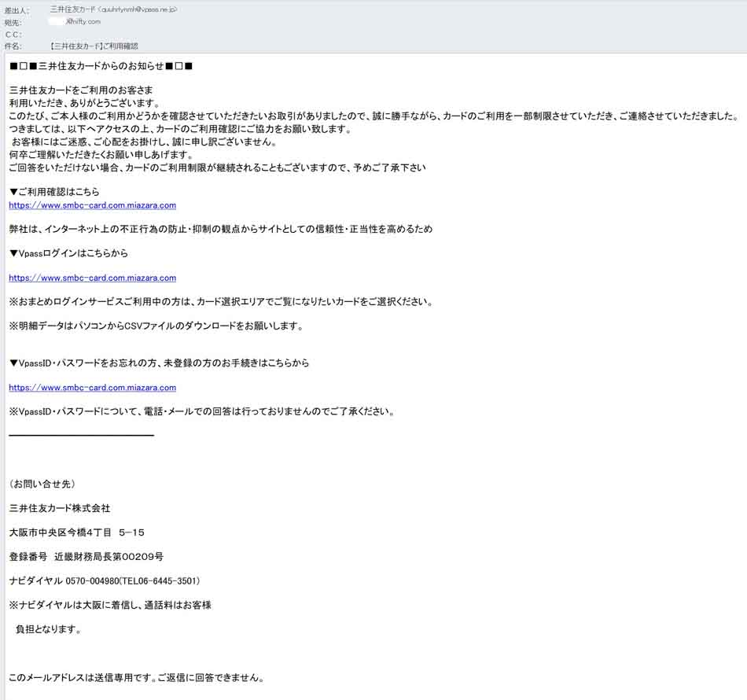
Task: Click the line starting 弊社は、インターネット上の不正行為
Action: (221, 229)
